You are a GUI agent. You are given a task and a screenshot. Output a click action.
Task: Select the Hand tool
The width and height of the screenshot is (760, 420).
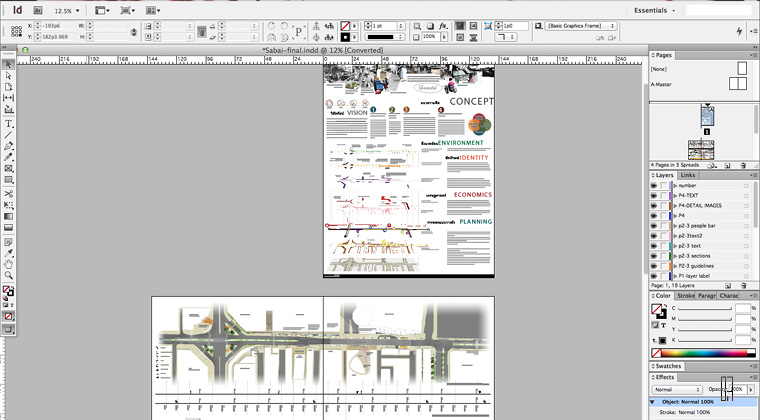(8, 264)
